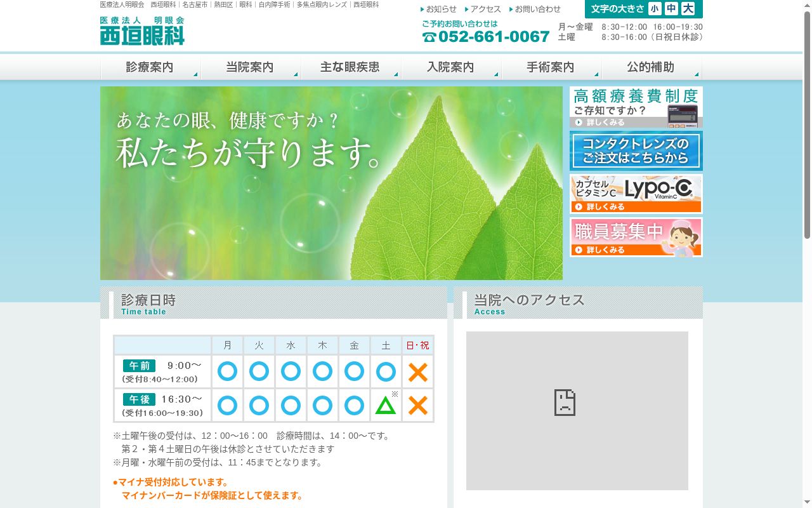Click the Wednesday afternoon circle mark
Viewport: 812px width, 508px height.
[x=291, y=405]
